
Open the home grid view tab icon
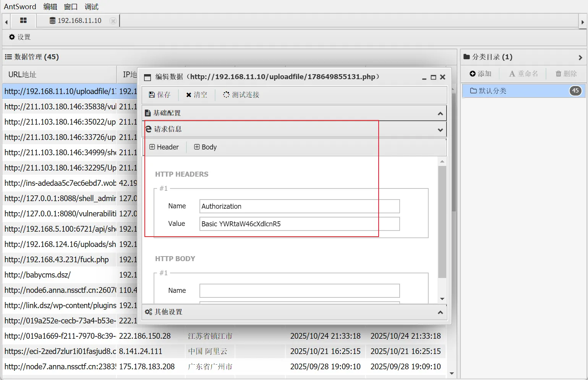coord(23,21)
